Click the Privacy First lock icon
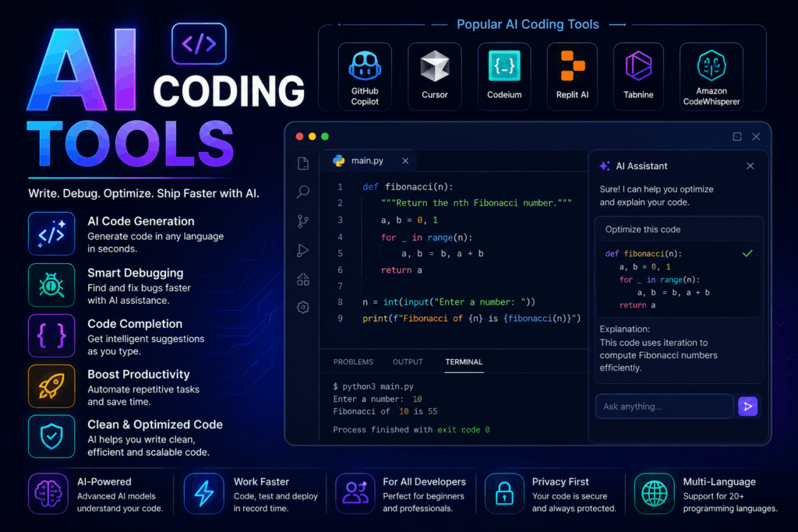The width and height of the screenshot is (798, 532). tap(504, 493)
